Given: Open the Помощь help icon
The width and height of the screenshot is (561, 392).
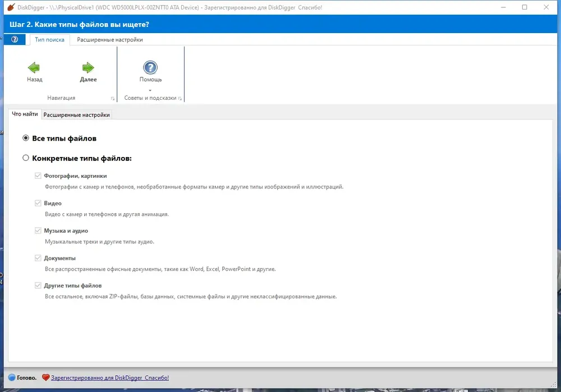Looking at the screenshot, I should coord(150,67).
